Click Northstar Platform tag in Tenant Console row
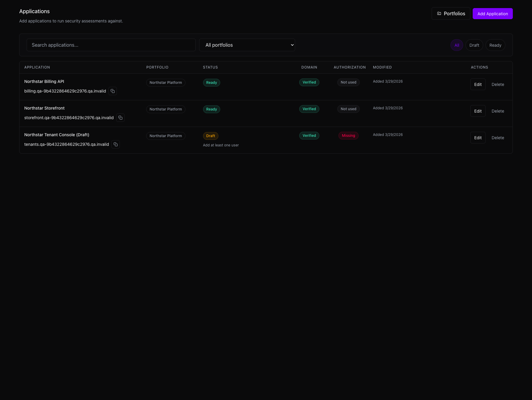This screenshot has width=532, height=400. 166,136
